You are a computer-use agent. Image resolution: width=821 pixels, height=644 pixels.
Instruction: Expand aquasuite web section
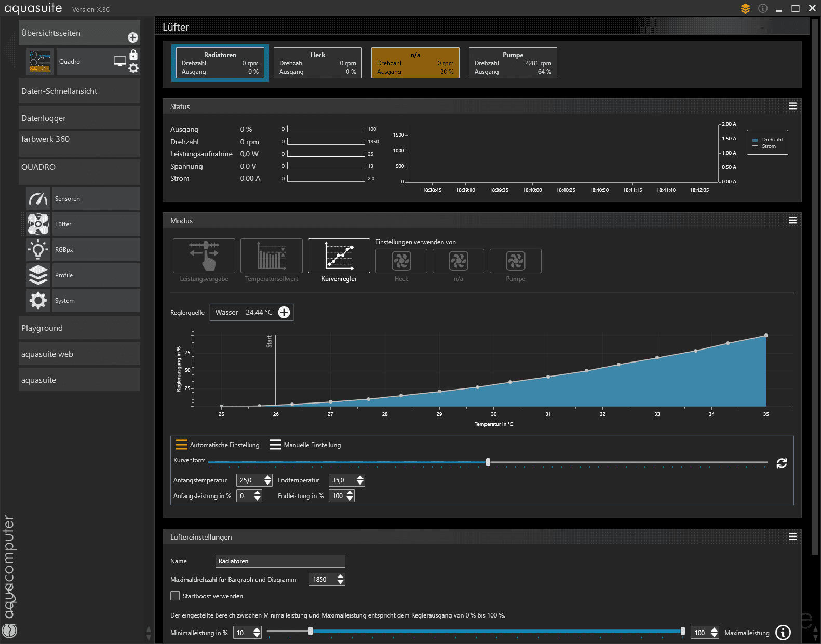tap(79, 354)
